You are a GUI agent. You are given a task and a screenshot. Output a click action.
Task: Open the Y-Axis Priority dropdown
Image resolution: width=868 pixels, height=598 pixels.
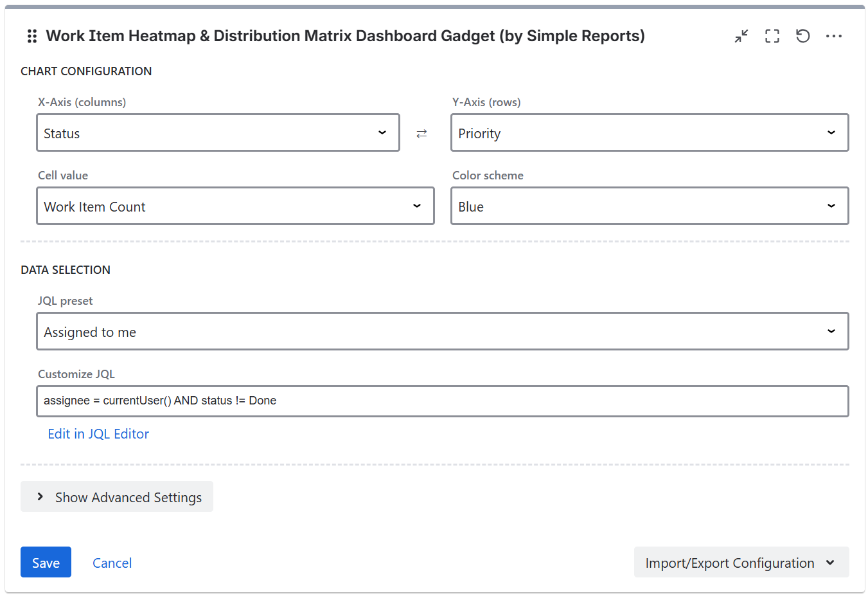649,133
